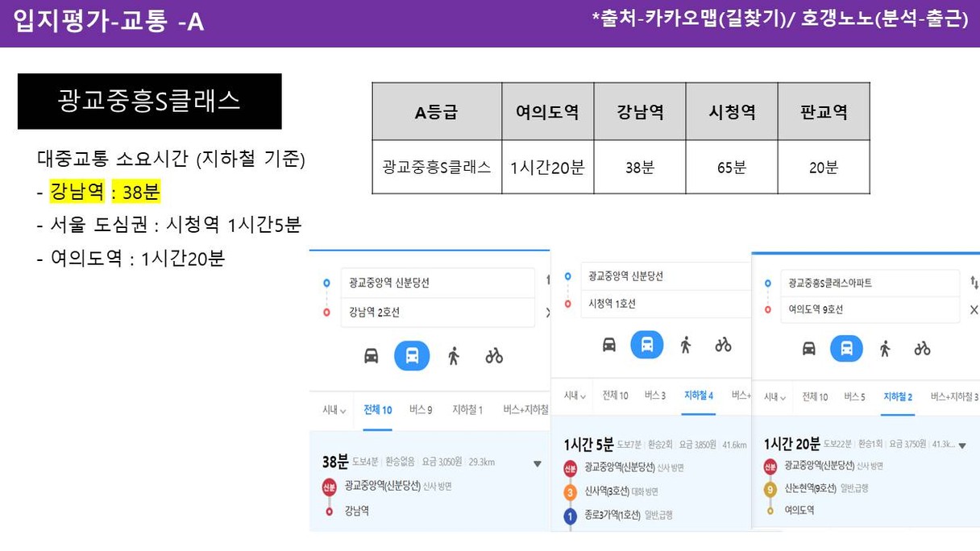Screen dimensions: 980x551
Task: Click red destination marker beside 여의도역 9호선
Action: click(x=767, y=309)
